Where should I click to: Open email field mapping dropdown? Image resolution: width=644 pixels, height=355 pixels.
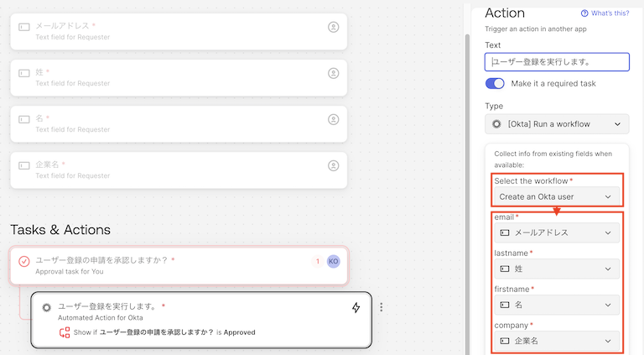557,232
